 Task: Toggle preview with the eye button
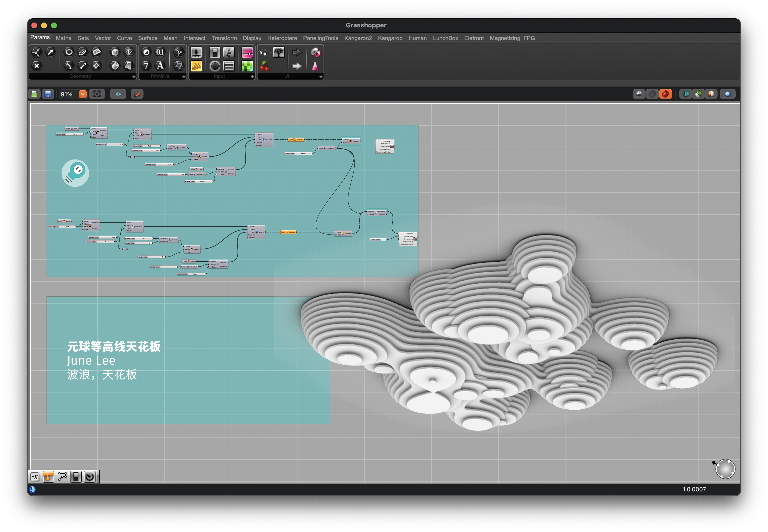[x=118, y=94]
